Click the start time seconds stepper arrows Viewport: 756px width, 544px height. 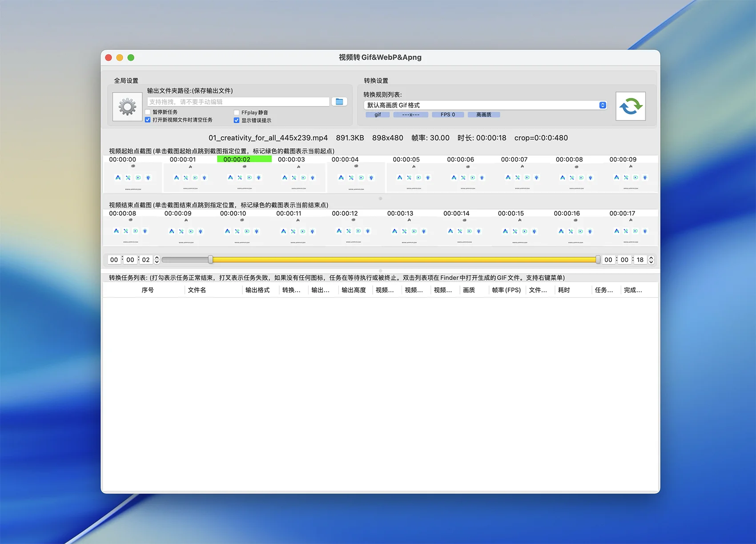coord(157,260)
